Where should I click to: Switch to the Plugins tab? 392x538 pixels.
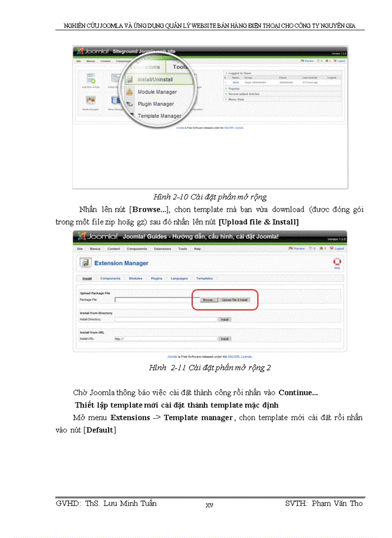(x=156, y=279)
